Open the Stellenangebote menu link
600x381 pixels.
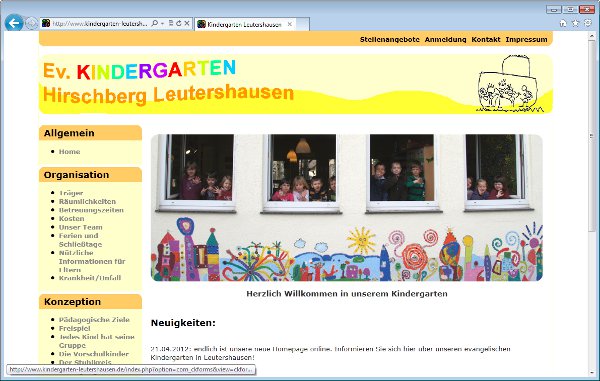[390, 39]
